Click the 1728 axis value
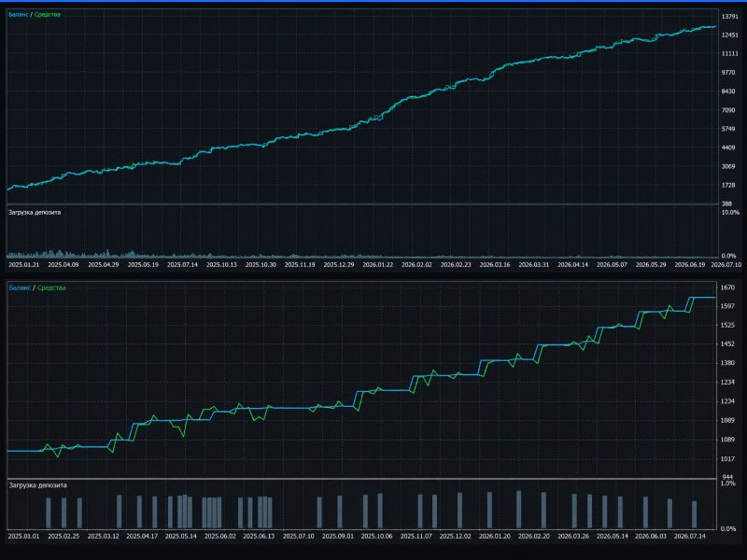Viewport: 747px width, 560px height. pyautogui.click(x=728, y=185)
